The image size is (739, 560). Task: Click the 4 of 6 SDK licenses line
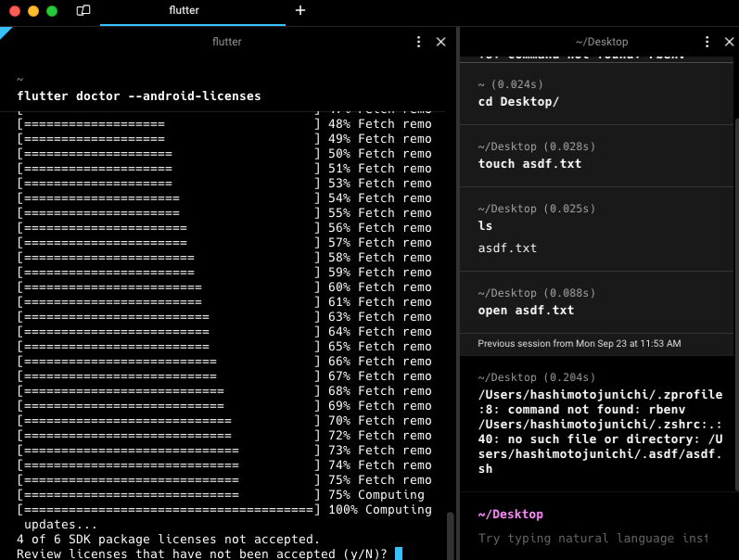[168, 539]
